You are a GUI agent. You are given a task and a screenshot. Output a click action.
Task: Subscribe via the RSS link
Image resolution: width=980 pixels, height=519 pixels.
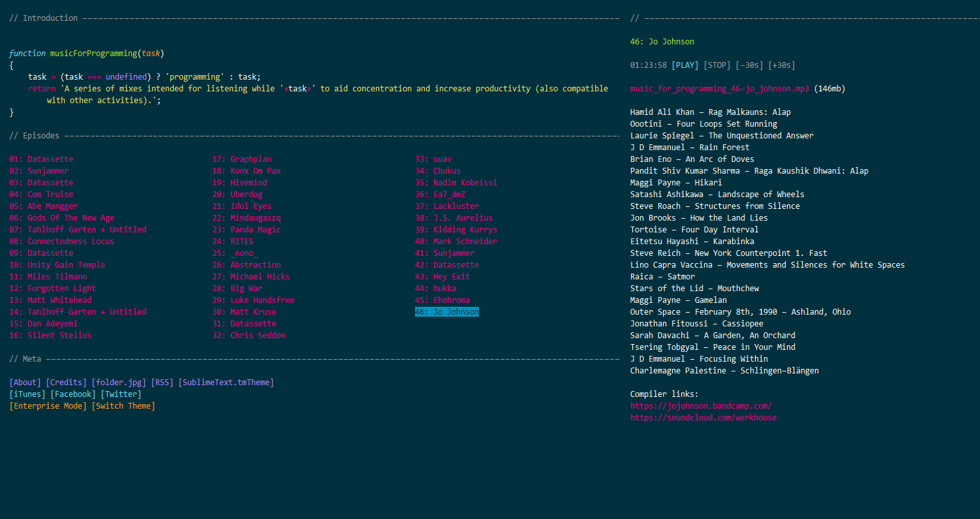point(162,382)
